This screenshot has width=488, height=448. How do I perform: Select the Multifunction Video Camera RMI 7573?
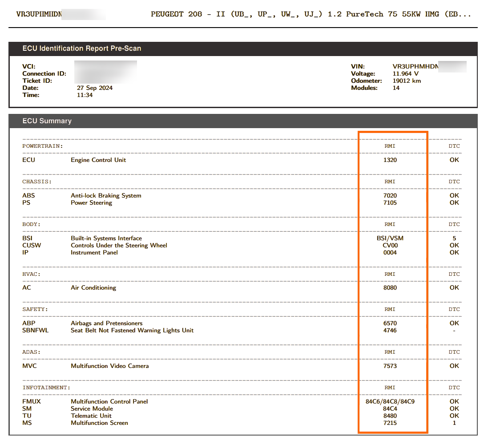pos(390,366)
